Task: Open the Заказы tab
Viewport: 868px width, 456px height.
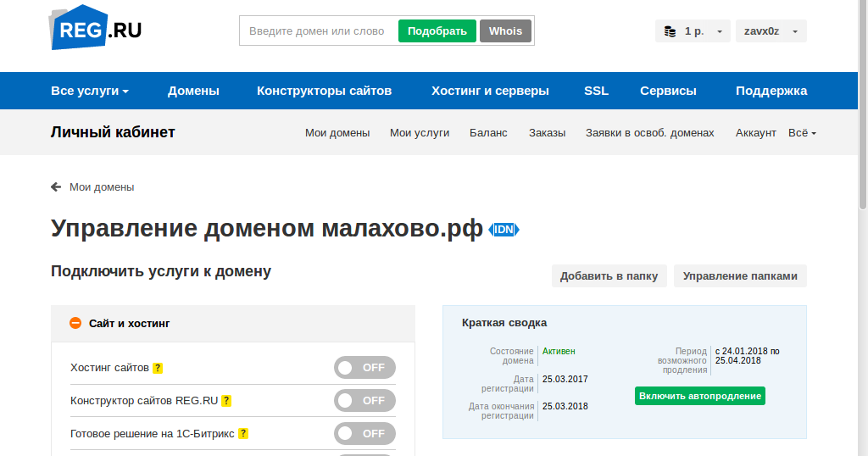Action: (x=547, y=133)
